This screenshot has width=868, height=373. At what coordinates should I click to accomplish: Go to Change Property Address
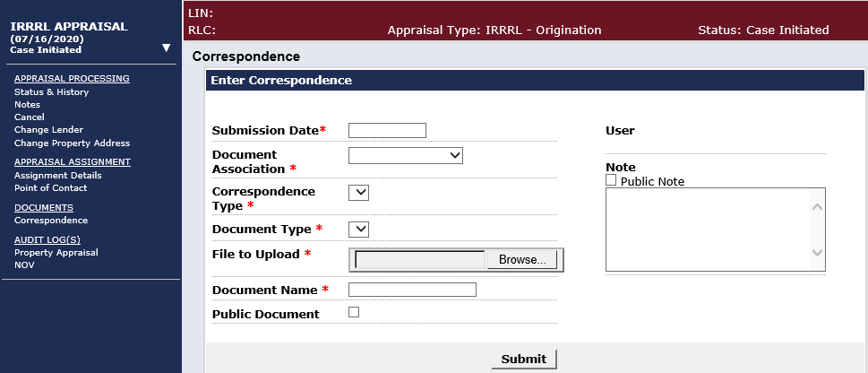(x=72, y=143)
